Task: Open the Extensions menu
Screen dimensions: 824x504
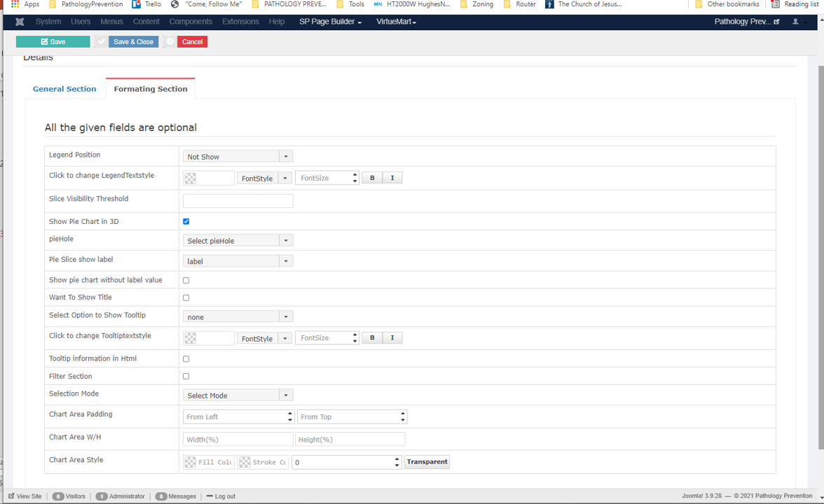Action: coord(240,22)
